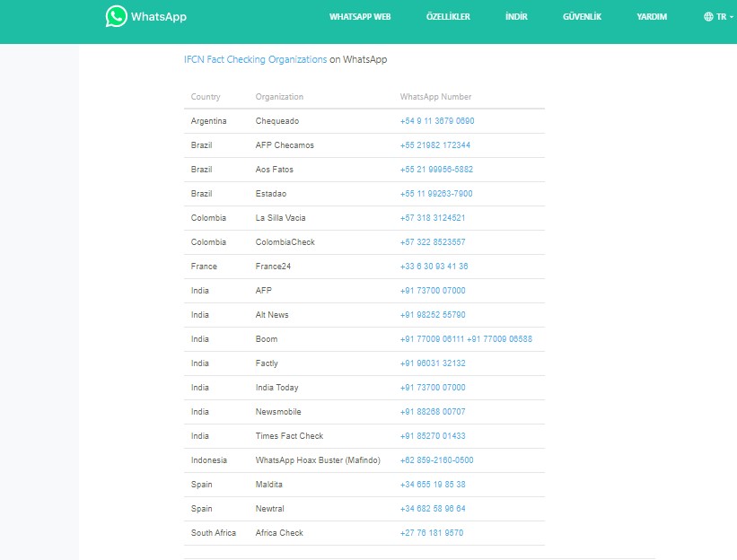The height and width of the screenshot is (560, 737).
Task: Open the ÖZELLİKLER menu item
Action: 448,17
